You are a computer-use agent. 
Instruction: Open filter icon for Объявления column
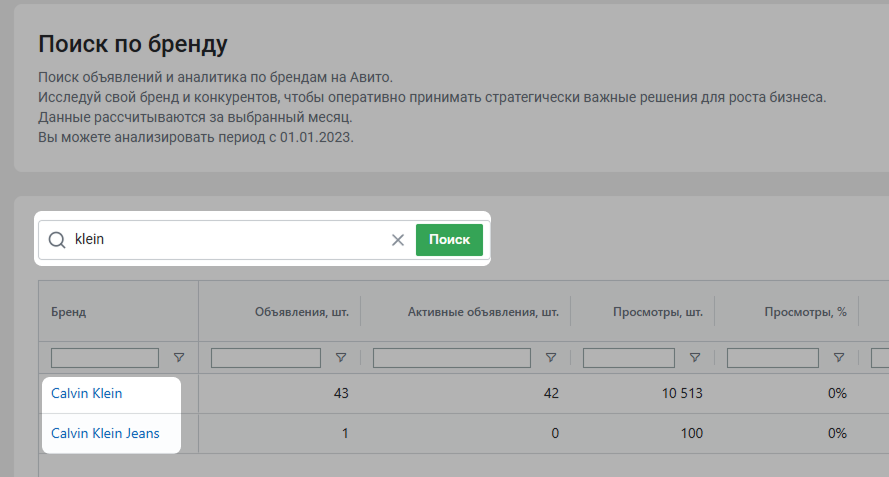(341, 358)
